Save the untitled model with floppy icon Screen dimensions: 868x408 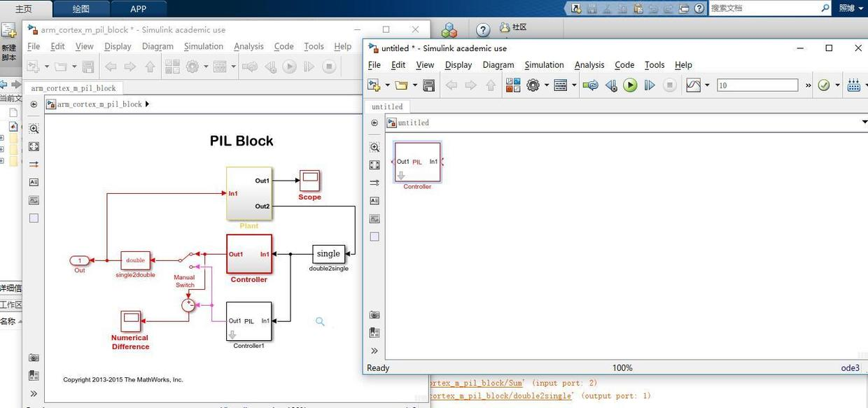pyautogui.click(x=429, y=85)
